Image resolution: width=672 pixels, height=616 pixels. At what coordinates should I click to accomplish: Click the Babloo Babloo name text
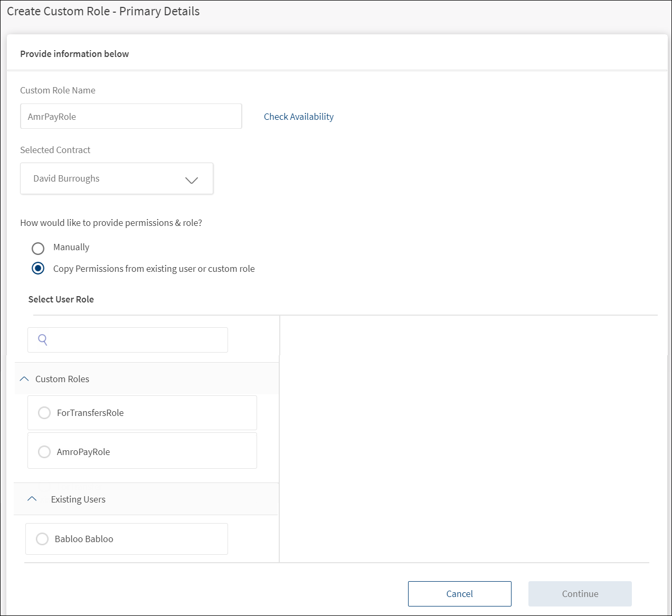(x=84, y=539)
